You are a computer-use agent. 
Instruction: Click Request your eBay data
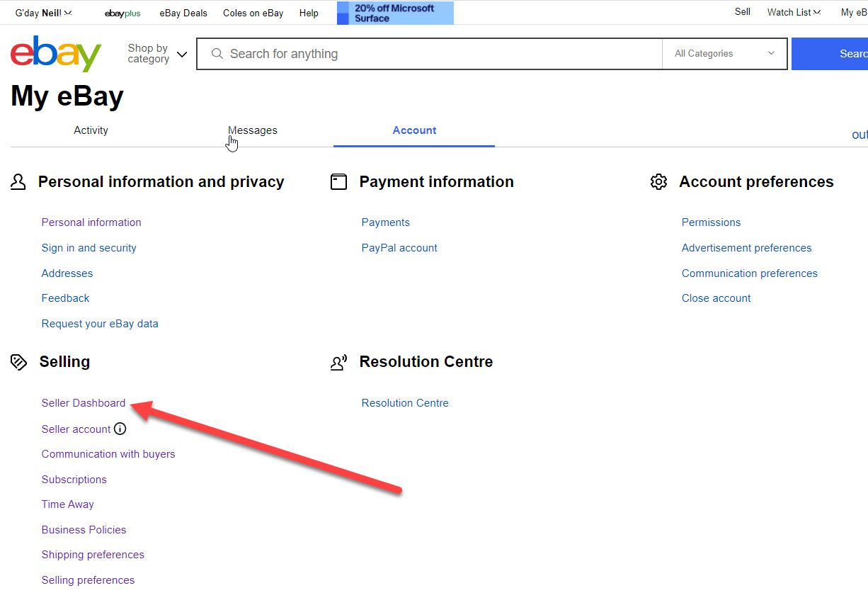point(100,324)
